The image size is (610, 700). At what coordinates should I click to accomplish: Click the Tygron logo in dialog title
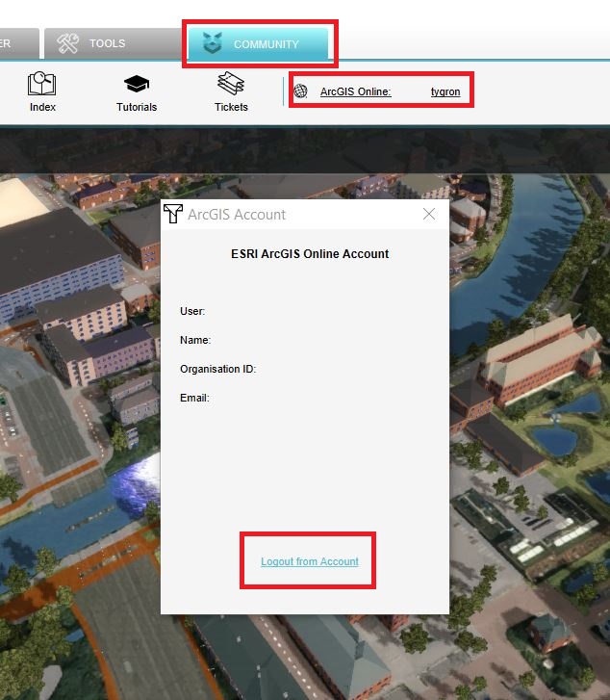[173, 214]
